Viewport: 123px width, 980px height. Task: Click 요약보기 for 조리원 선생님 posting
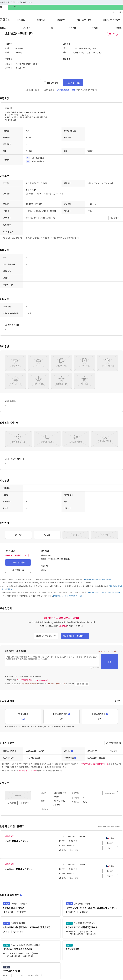click(110, 843)
